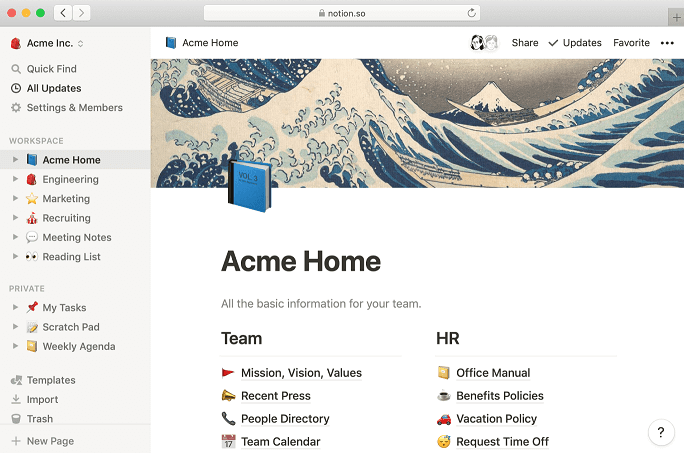
Task: Open the Vacation Policy link
Action: click(496, 419)
